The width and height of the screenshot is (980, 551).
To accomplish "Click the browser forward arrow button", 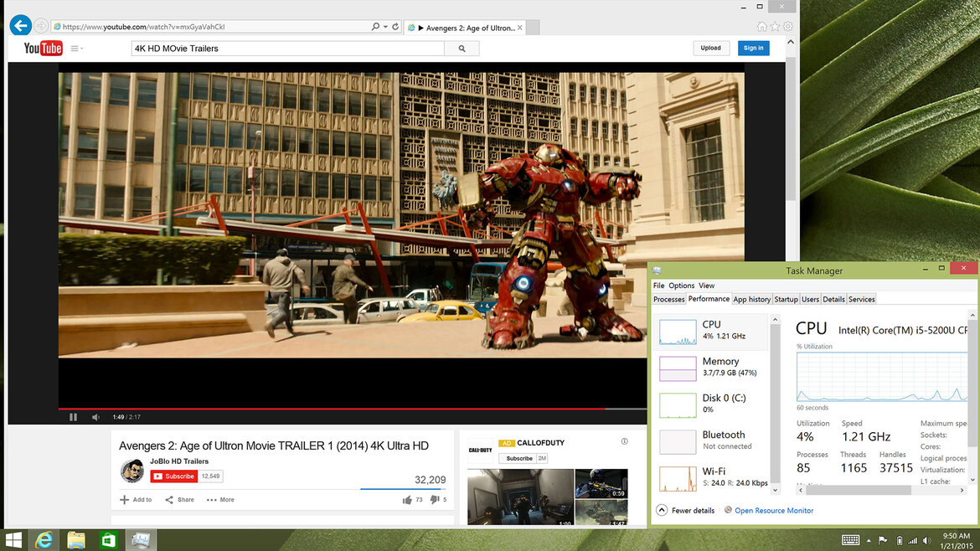I will [x=41, y=26].
